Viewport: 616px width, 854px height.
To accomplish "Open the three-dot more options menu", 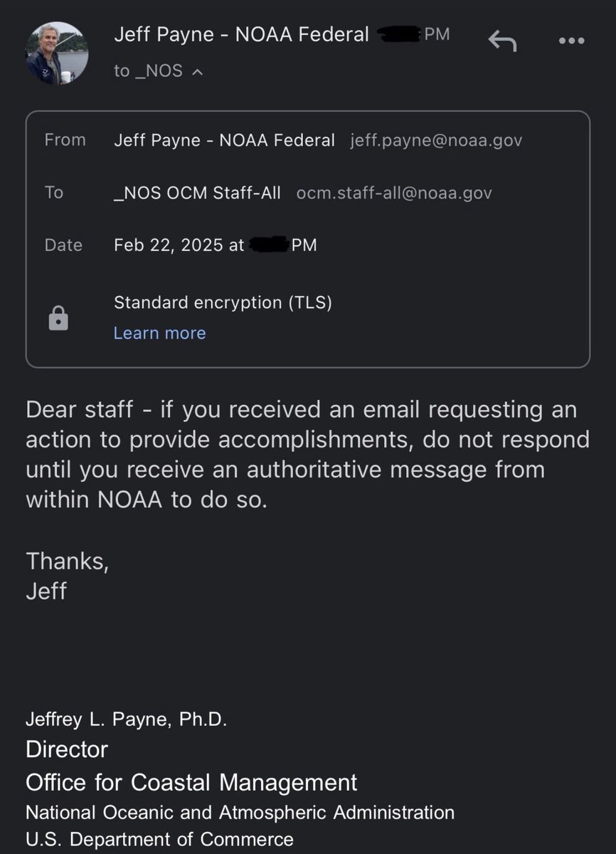I will [571, 41].
